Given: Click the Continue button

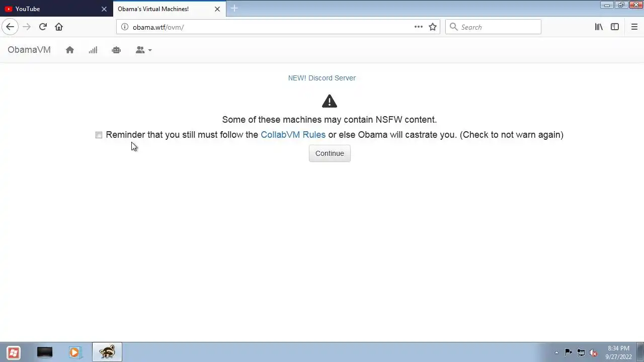Looking at the screenshot, I should 330,153.
